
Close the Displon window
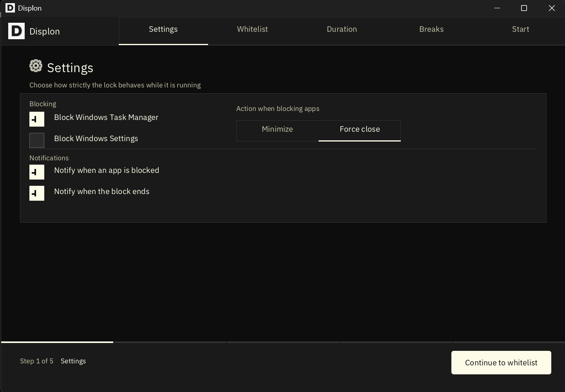click(552, 8)
